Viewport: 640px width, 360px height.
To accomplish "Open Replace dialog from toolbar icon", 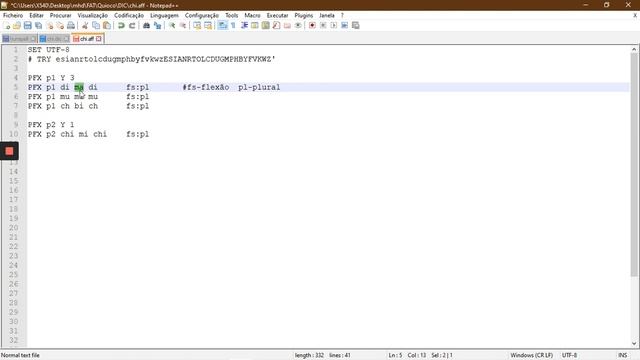I will pos(157,25).
